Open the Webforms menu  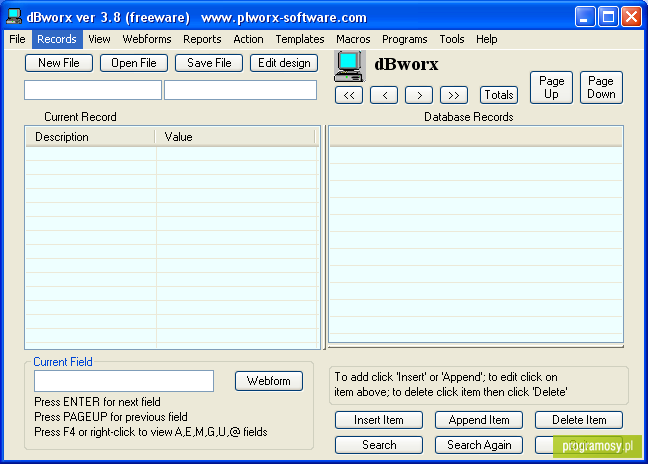point(147,39)
